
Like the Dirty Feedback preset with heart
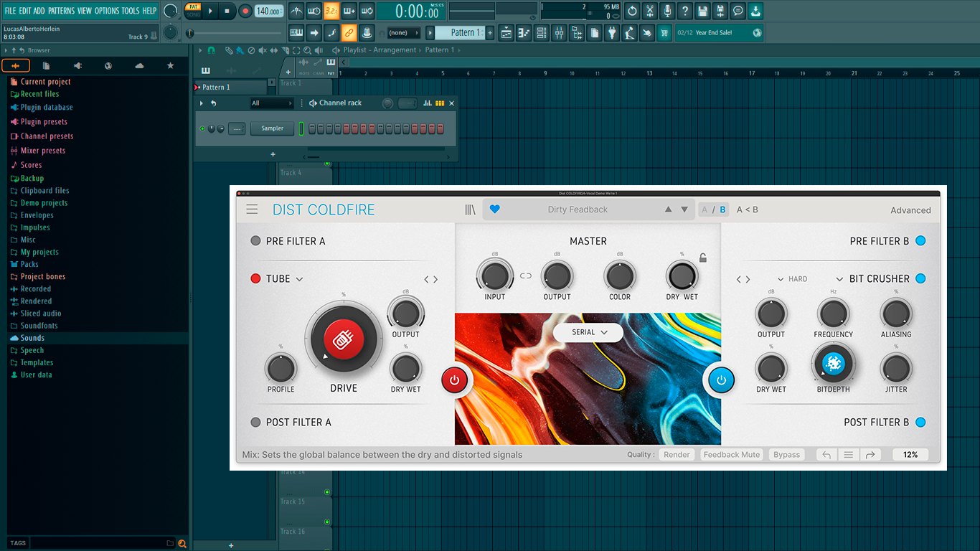(x=494, y=209)
